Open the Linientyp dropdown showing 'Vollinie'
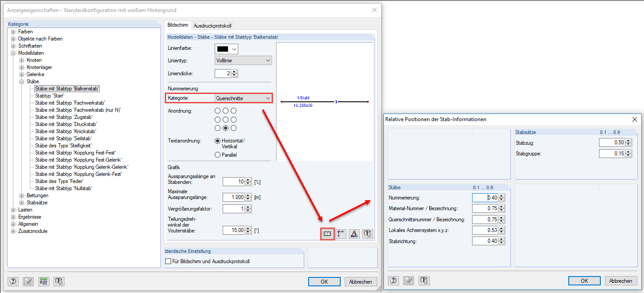 243,60
